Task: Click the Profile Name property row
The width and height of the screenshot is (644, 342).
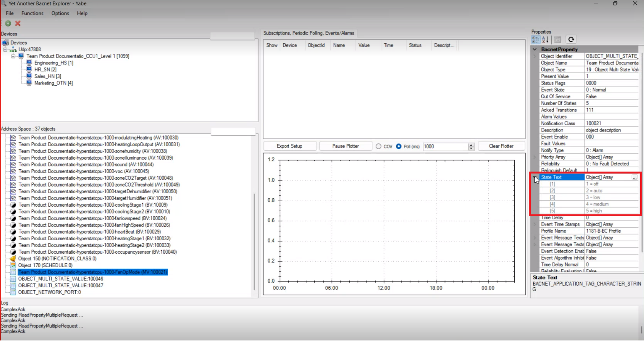Action: (588, 231)
